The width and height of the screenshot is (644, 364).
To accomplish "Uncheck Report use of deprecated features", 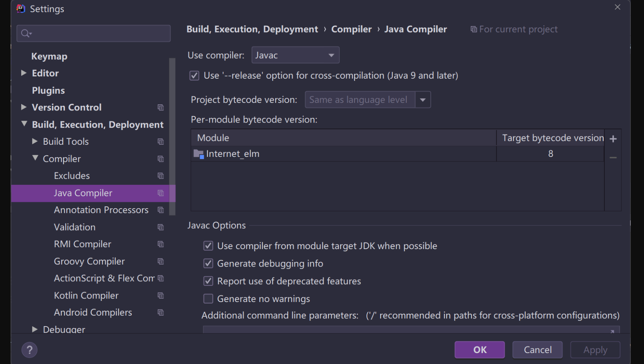I will [208, 281].
